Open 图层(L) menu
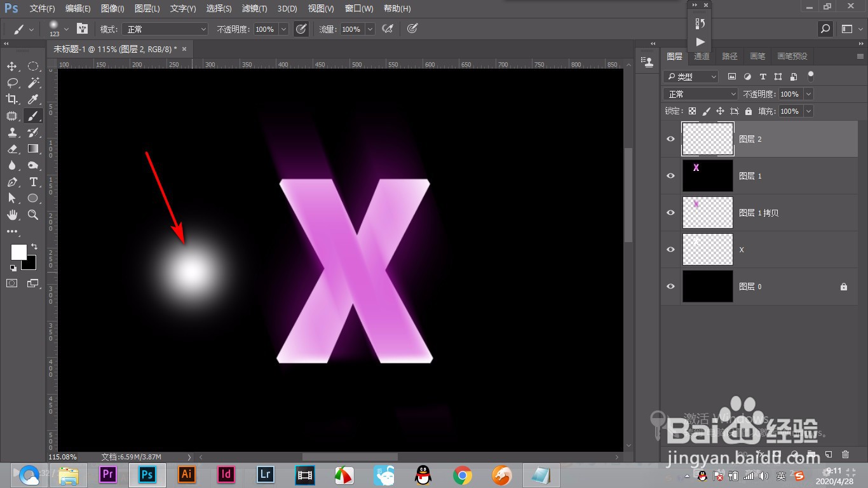 point(147,9)
